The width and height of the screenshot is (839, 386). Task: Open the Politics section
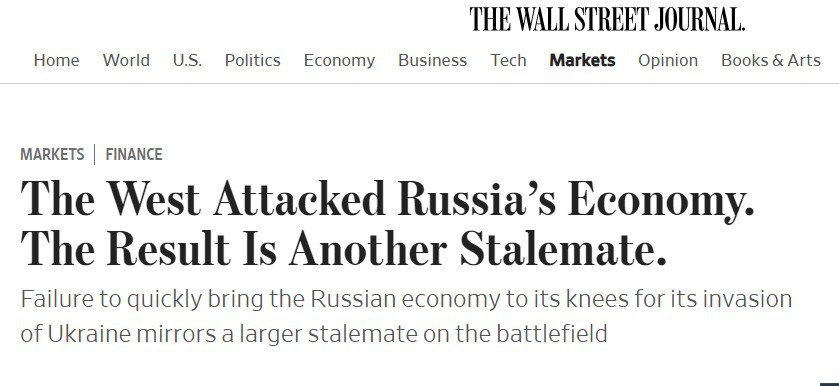tap(253, 60)
